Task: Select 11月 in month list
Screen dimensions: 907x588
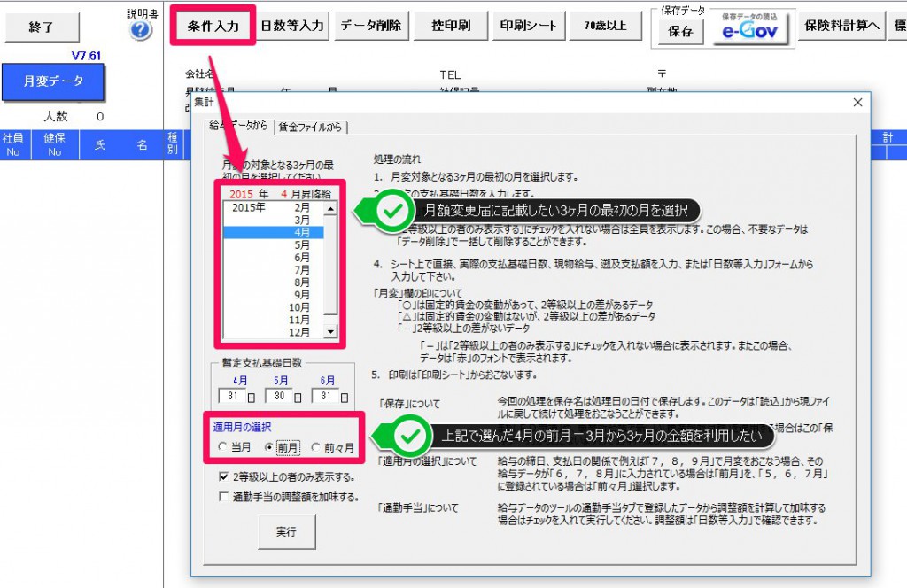Action: point(273,320)
